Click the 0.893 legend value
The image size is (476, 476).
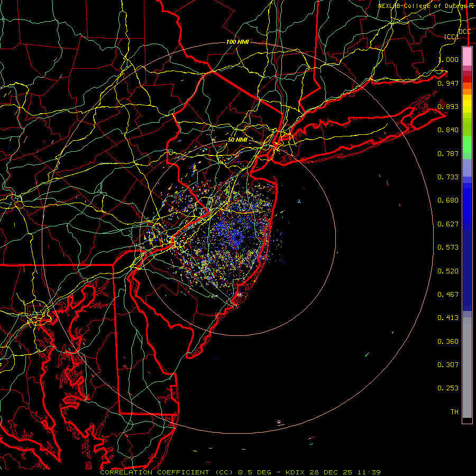(x=448, y=106)
